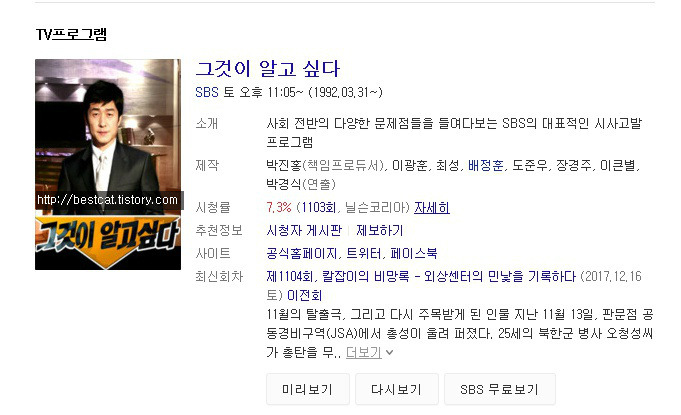Click the TV프로그램 section heading
The height and width of the screenshot is (415, 681).
71,34
